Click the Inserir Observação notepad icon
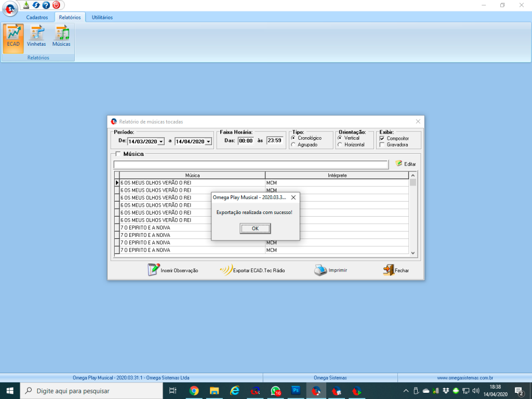This screenshot has width=532, height=399. coord(153,270)
